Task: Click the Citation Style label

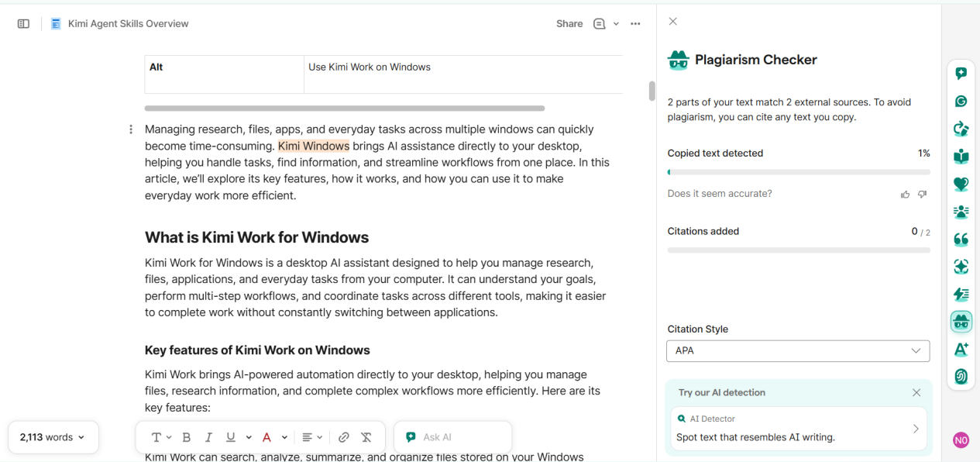Action: [x=698, y=329]
